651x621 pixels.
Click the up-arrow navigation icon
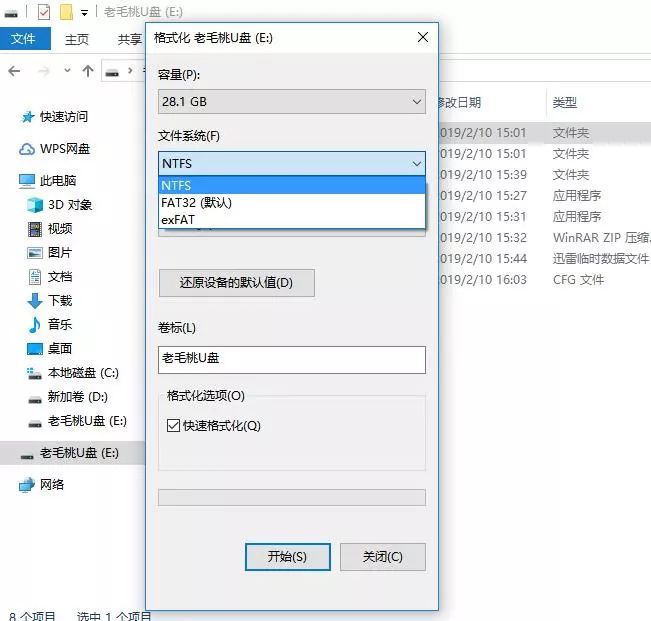tap(88, 71)
